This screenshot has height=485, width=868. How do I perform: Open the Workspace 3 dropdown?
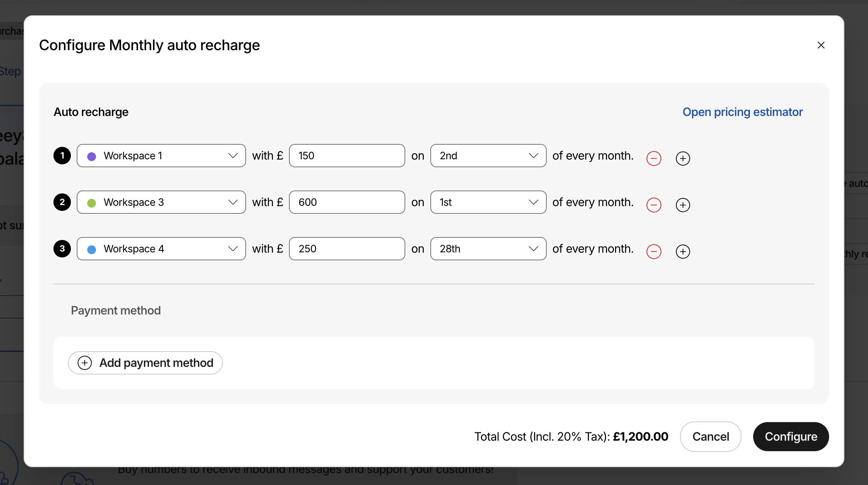[161, 202]
